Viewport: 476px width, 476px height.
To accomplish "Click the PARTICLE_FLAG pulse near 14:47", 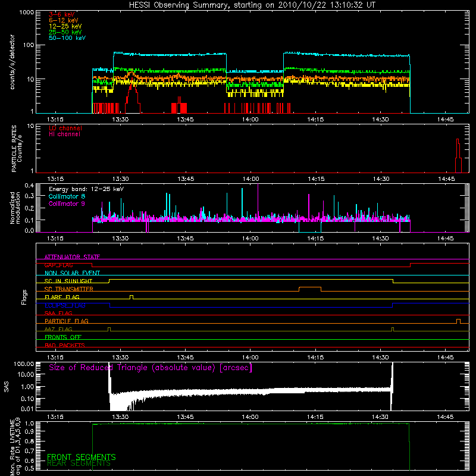I will (x=458, y=321).
